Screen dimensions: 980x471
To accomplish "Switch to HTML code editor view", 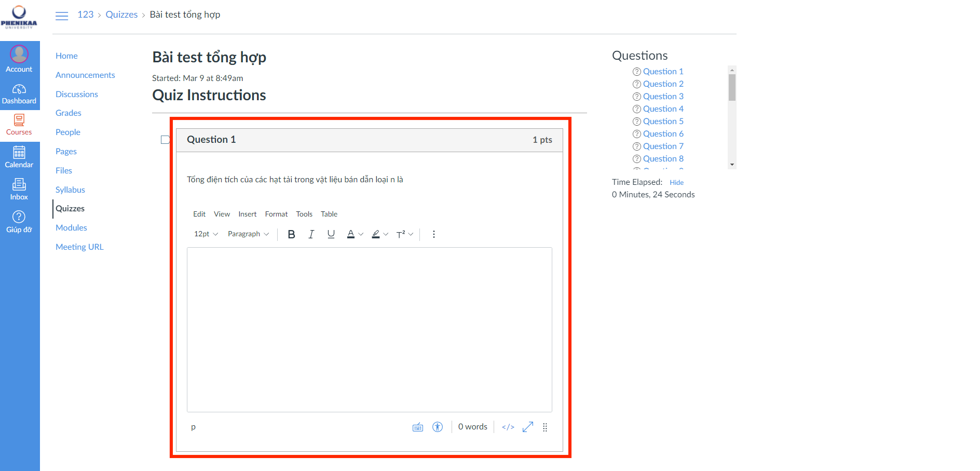I will pyautogui.click(x=508, y=427).
